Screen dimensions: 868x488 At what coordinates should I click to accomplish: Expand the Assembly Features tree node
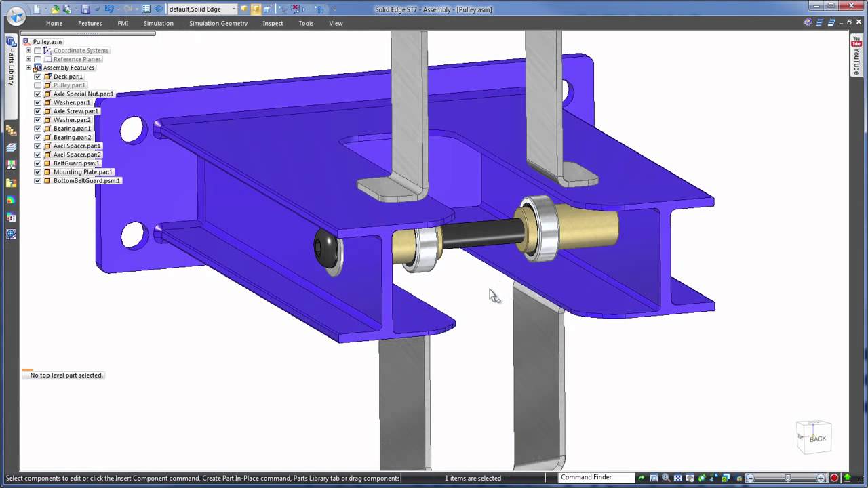(28, 68)
